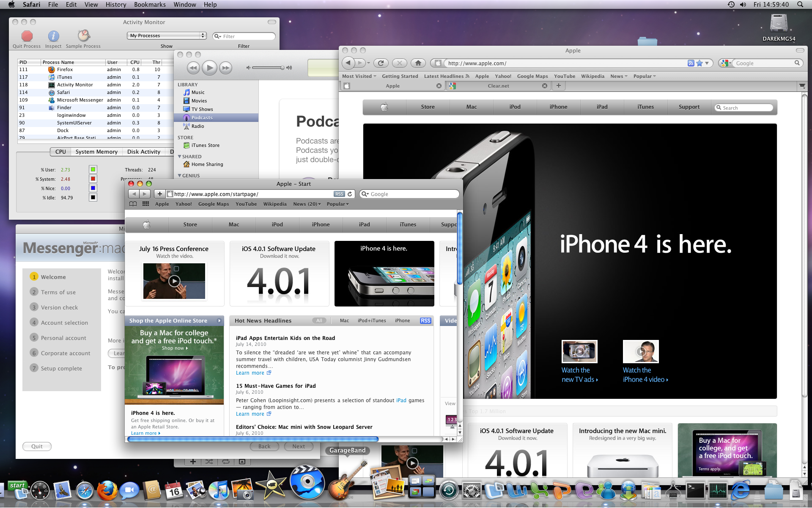Launch iChat from the Dock

click(x=129, y=491)
